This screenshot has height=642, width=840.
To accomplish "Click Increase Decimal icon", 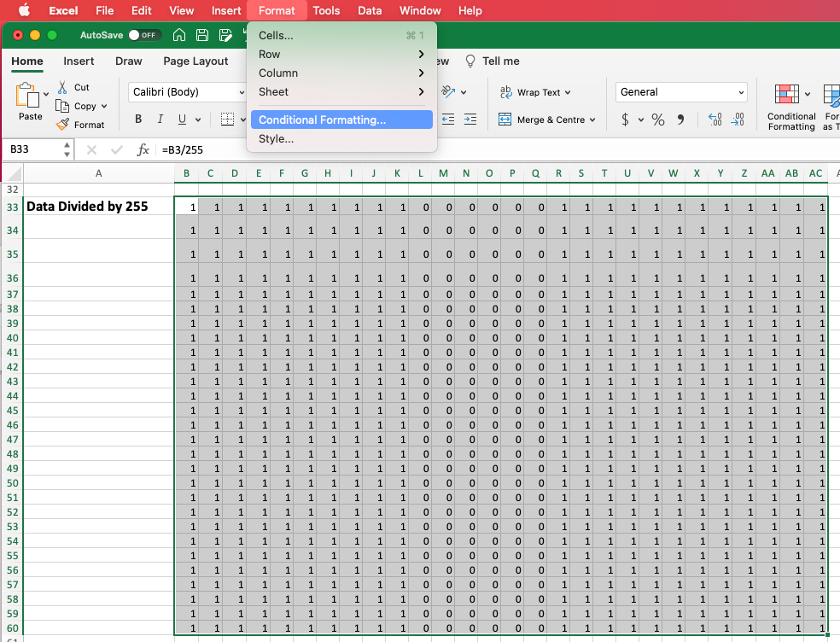I will coord(715,119).
